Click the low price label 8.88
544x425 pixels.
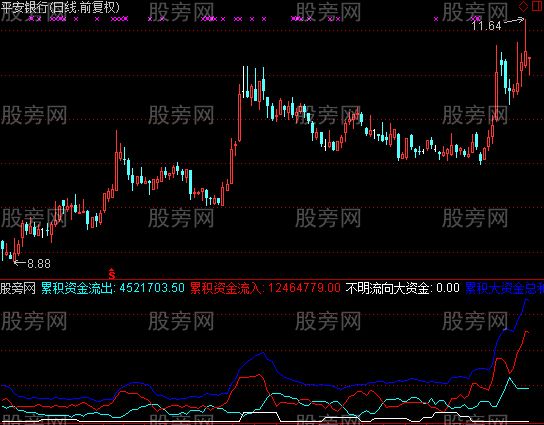(39, 264)
